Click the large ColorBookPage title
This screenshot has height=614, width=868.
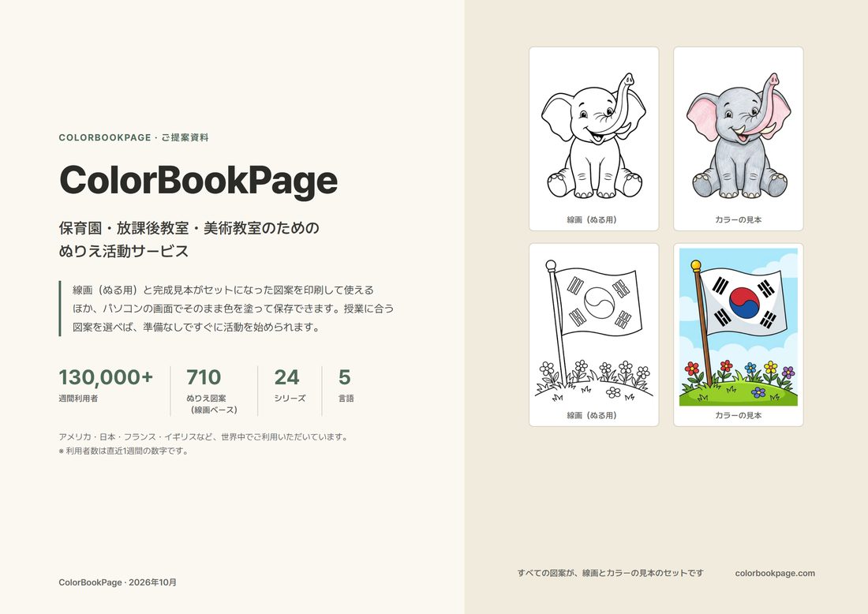click(x=198, y=181)
